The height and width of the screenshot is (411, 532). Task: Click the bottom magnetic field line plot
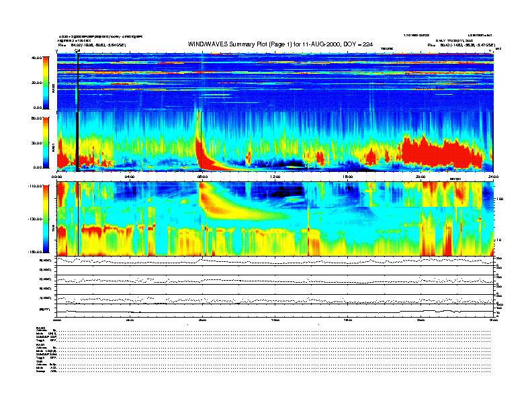click(x=275, y=310)
